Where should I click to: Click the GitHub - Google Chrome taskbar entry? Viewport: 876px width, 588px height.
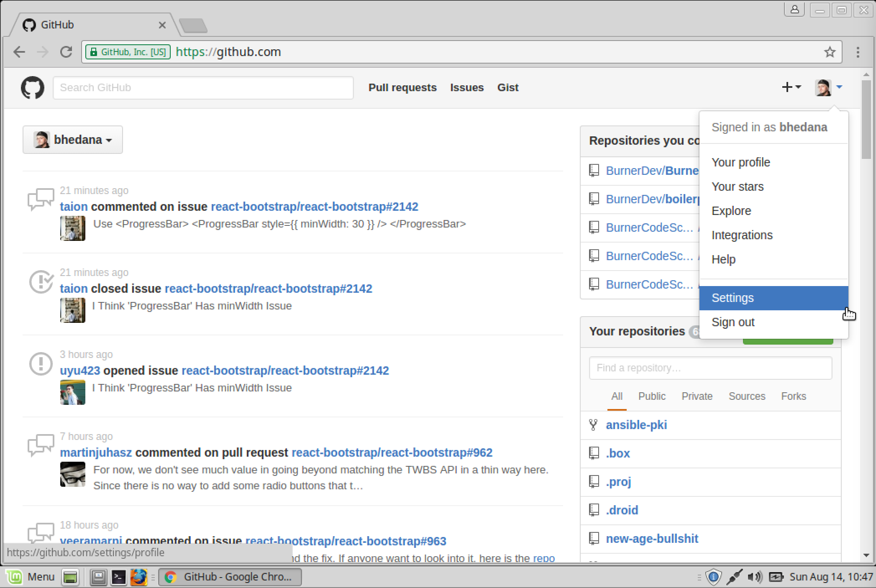pyautogui.click(x=230, y=577)
